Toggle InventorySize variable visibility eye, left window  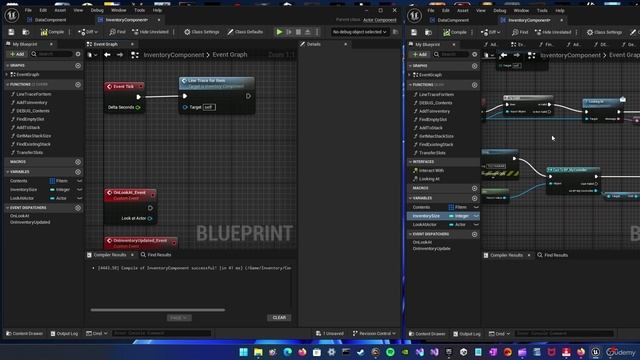point(79,190)
